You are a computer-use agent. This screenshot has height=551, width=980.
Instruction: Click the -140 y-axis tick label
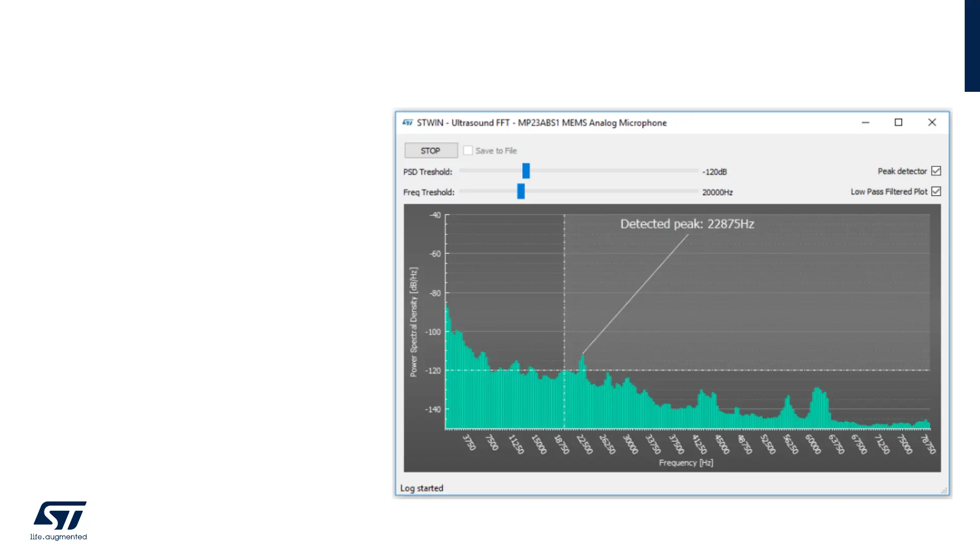(433, 409)
